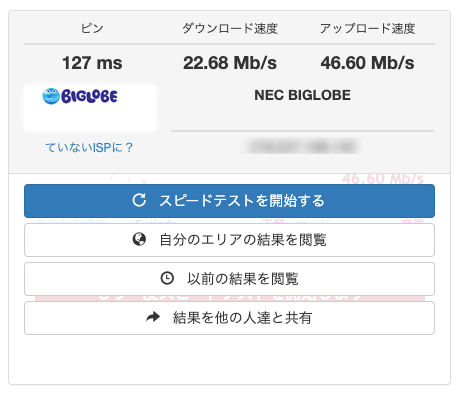Click the ピン column header
The height and width of the screenshot is (394, 457).
click(x=92, y=28)
